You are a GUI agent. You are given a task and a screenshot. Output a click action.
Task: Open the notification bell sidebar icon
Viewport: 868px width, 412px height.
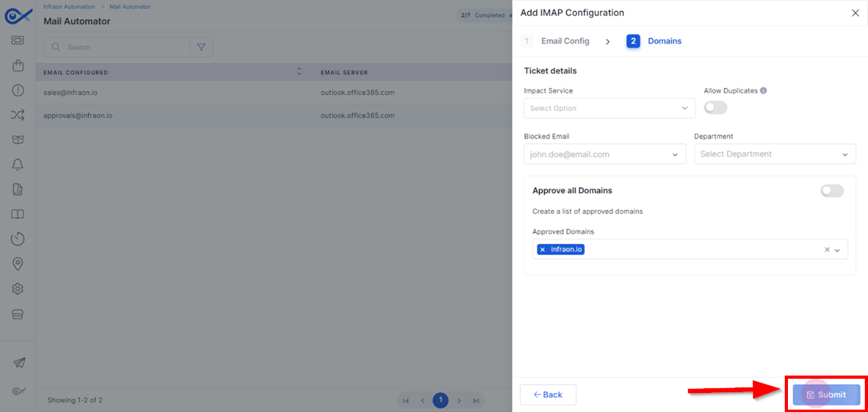tap(17, 164)
